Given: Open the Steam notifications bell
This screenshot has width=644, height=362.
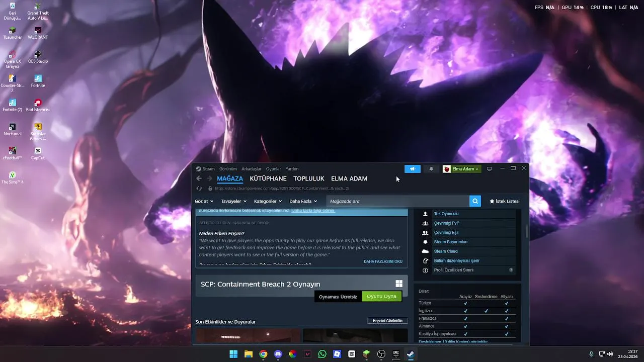Looking at the screenshot, I should coord(431,169).
